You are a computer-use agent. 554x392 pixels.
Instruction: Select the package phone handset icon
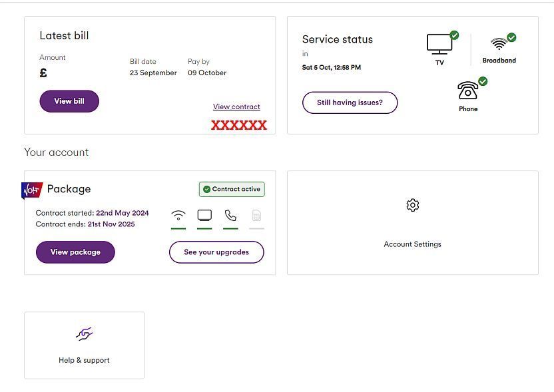pyautogui.click(x=230, y=216)
